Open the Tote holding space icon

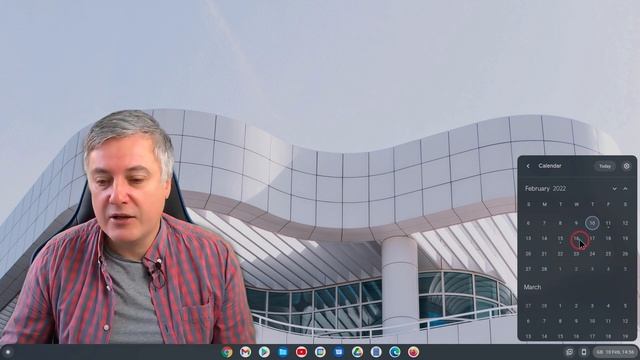coord(570,352)
